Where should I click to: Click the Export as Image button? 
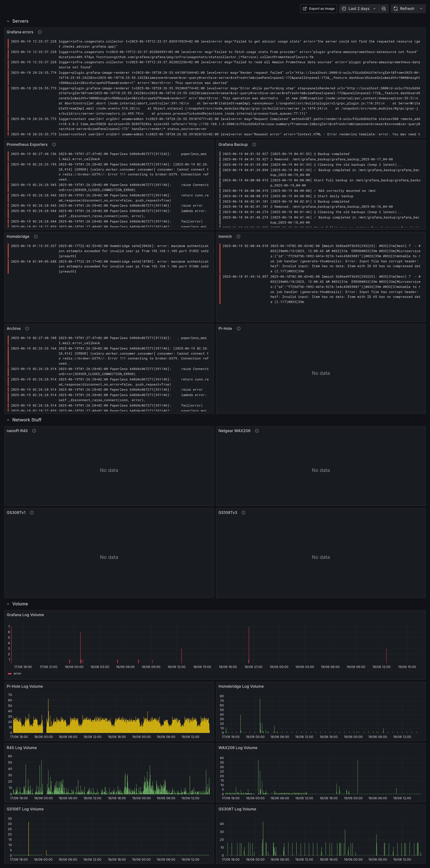pos(318,9)
